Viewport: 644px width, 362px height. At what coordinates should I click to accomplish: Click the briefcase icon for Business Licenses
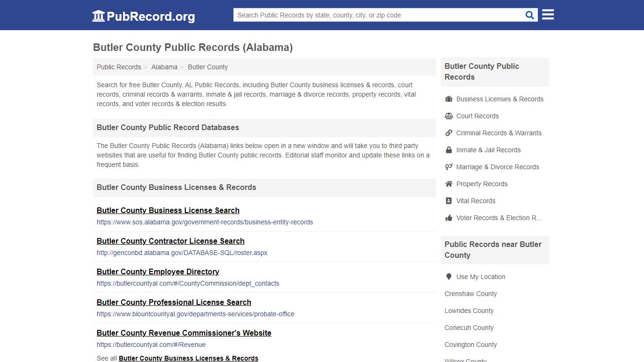coord(449,99)
